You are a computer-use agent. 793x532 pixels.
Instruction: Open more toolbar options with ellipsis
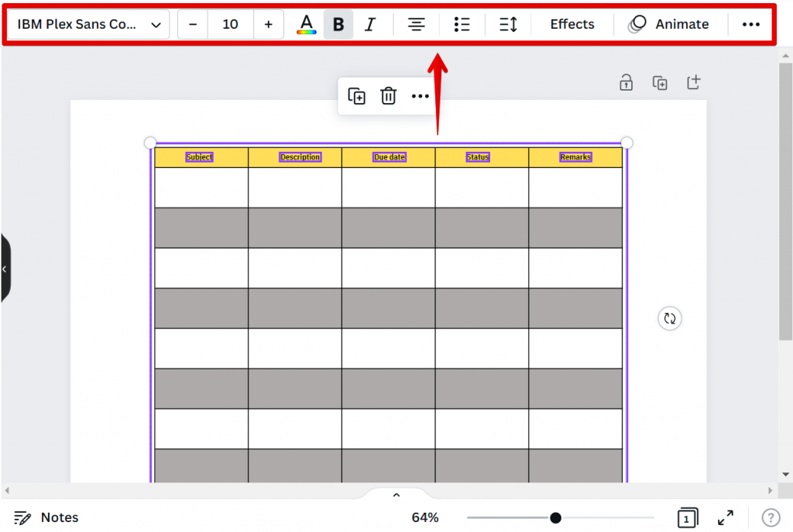[x=750, y=24]
